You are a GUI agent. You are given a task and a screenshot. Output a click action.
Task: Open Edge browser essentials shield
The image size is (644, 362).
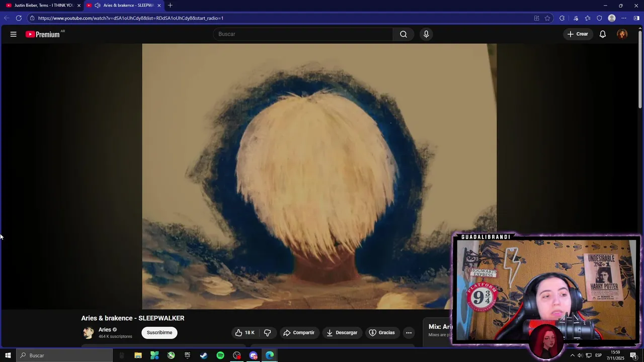point(599,18)
